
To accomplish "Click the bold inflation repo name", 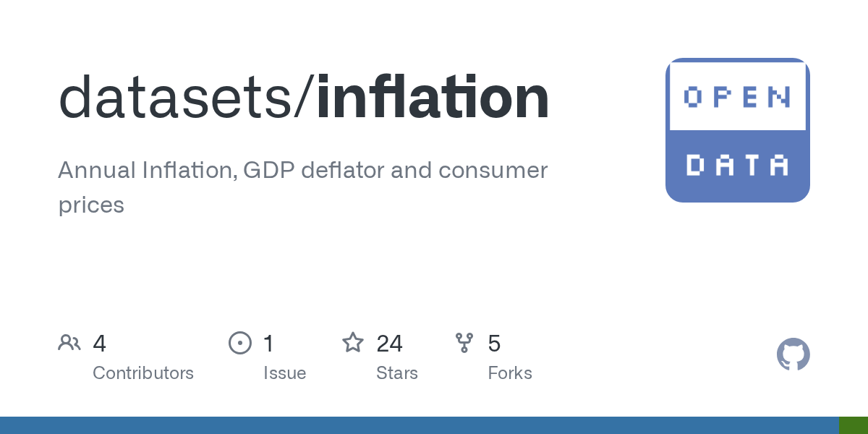I will point(433,98).
